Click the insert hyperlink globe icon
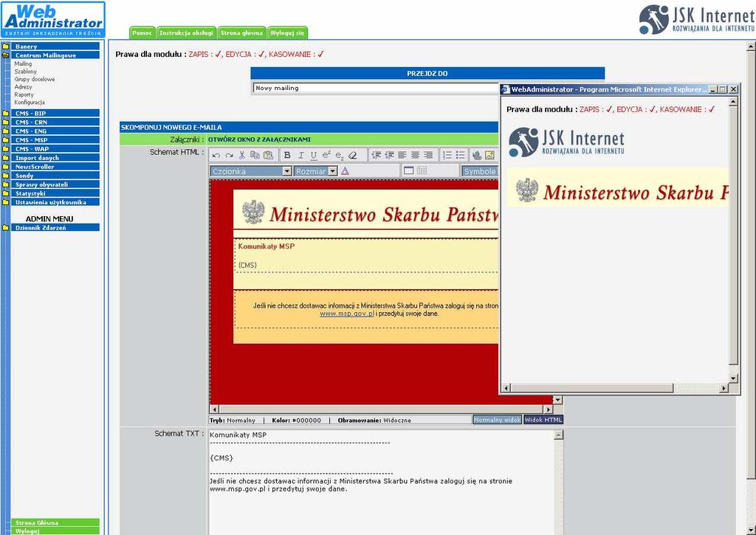 (x=477, y=155)
